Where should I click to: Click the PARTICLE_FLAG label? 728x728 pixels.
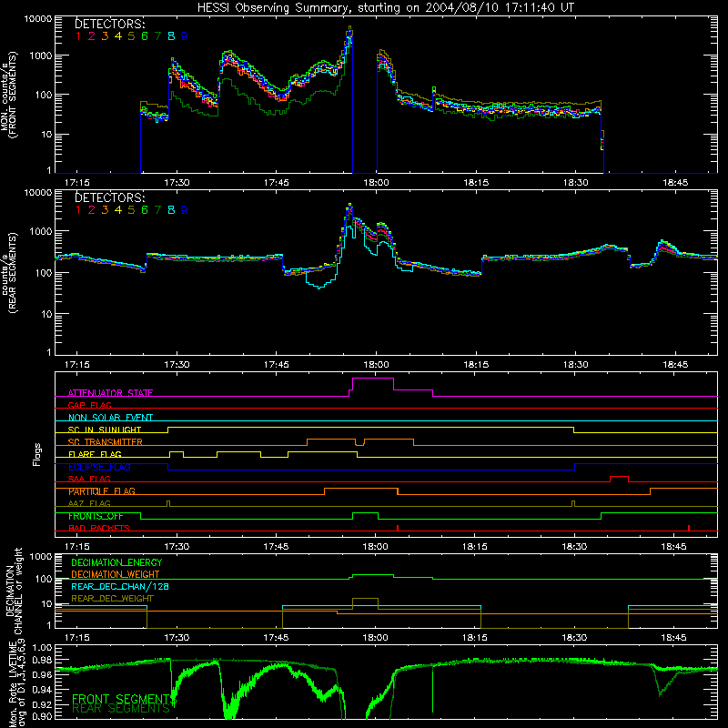coord(102,491)
